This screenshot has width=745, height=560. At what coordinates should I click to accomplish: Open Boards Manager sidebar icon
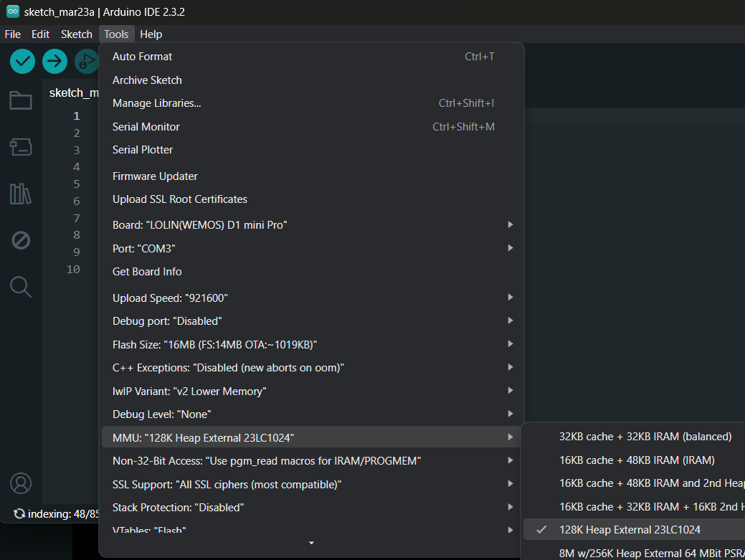click(20, 147)
